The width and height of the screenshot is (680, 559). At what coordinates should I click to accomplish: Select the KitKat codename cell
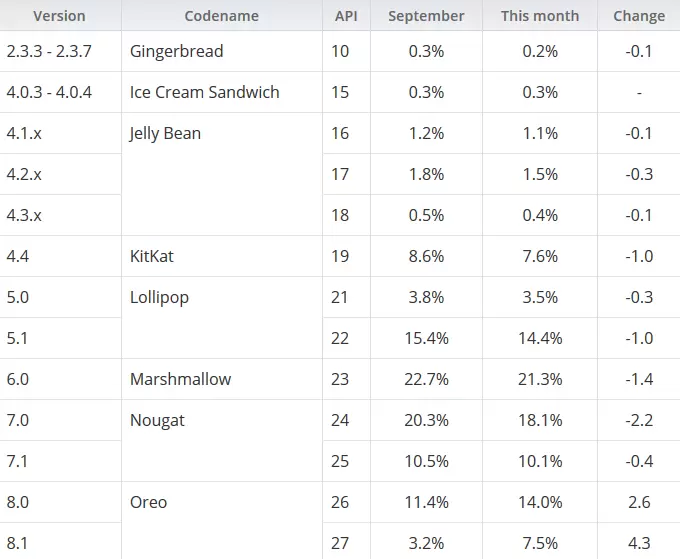[152, 256]
